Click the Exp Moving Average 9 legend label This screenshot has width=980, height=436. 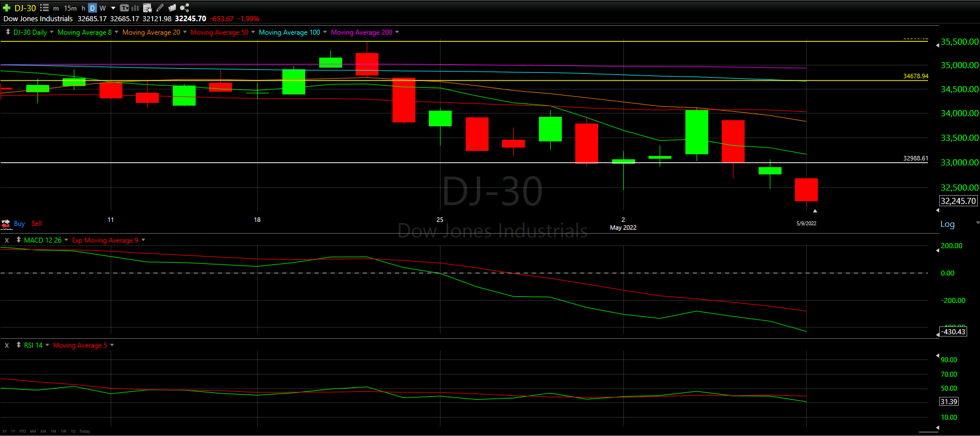coord(105,240)
